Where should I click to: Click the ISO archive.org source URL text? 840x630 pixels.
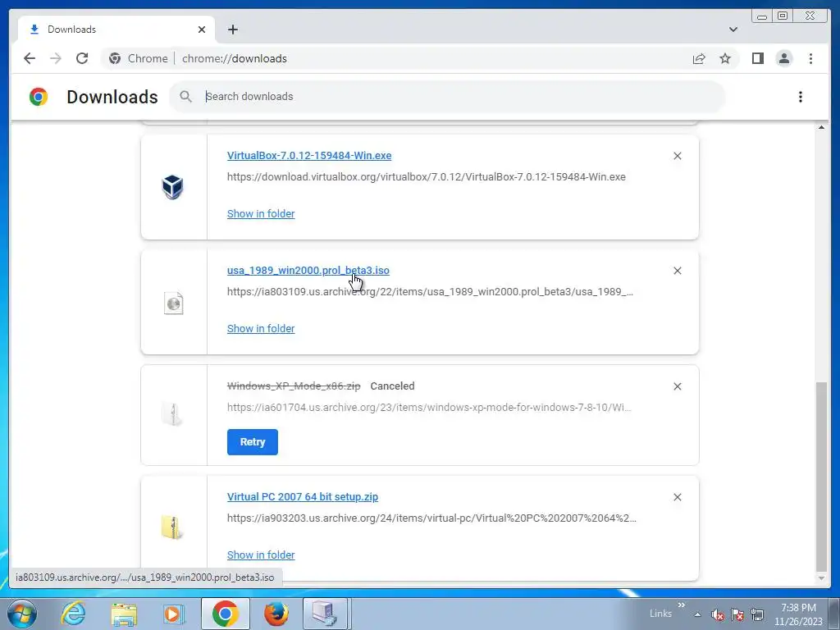(x=430, y=292)
